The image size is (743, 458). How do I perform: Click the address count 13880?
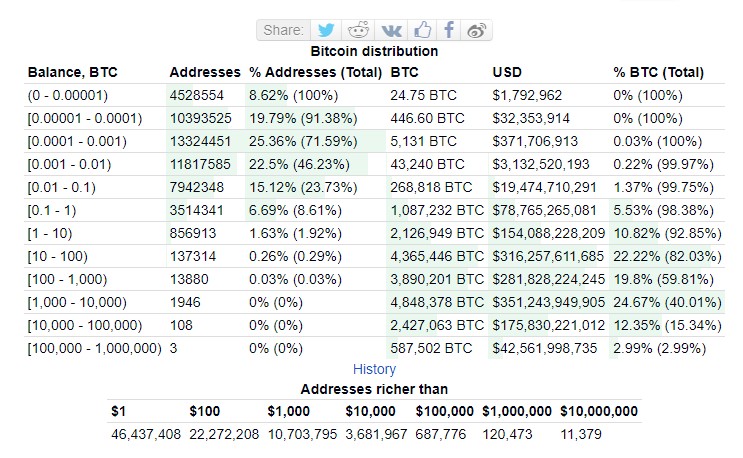[x=189, y=279]
